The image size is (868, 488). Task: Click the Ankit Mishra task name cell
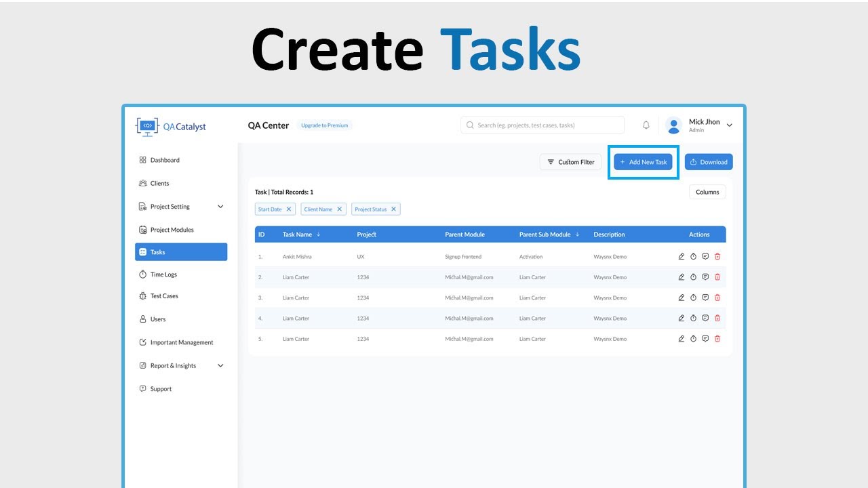pyautogui.click(x=297, y=257)
